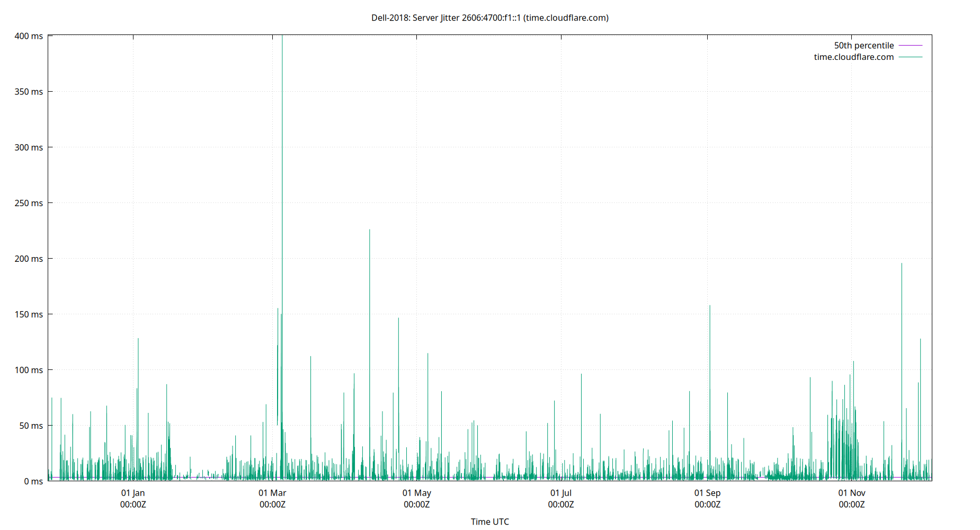Image resolution: width=980 pixels, height=530 pixels.
Task: Click the 50th percentile legend line sample
Action: tap(910, 45)
